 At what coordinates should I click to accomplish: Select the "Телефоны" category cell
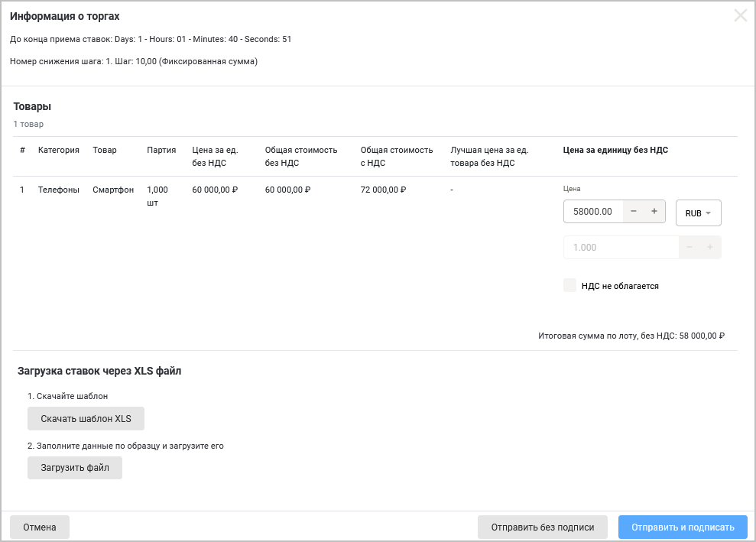[x=59, y=190]
